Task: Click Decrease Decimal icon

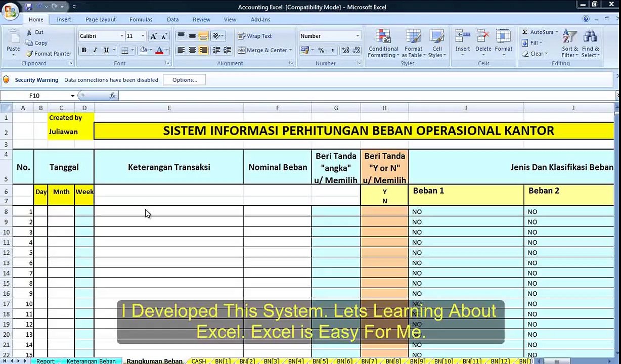Action: (x=357, y=50)
